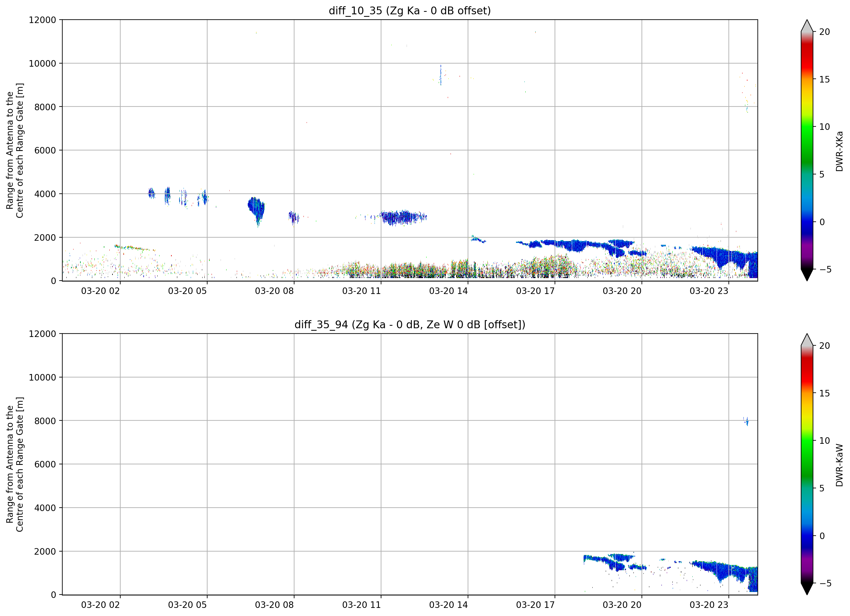Click the small blue echo near 8000 m in diff_35_94 plot
This screenshot has width=850, height=616.
pos(746,421)
